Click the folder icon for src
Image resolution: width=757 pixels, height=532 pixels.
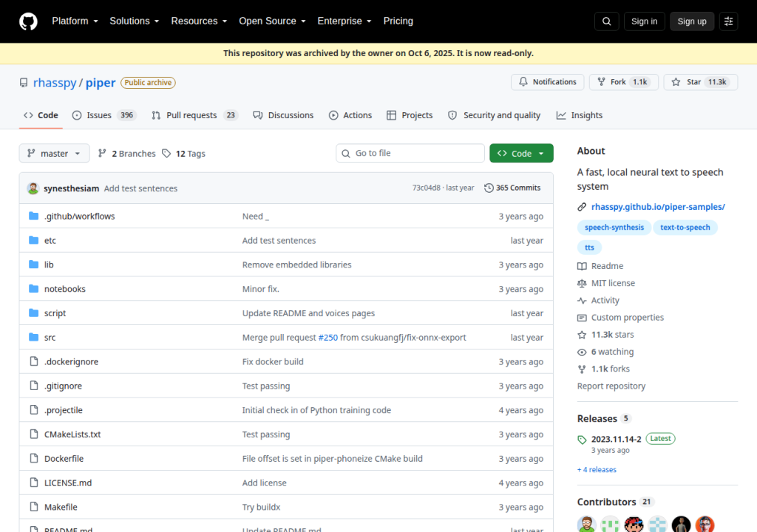click(33, 337)
